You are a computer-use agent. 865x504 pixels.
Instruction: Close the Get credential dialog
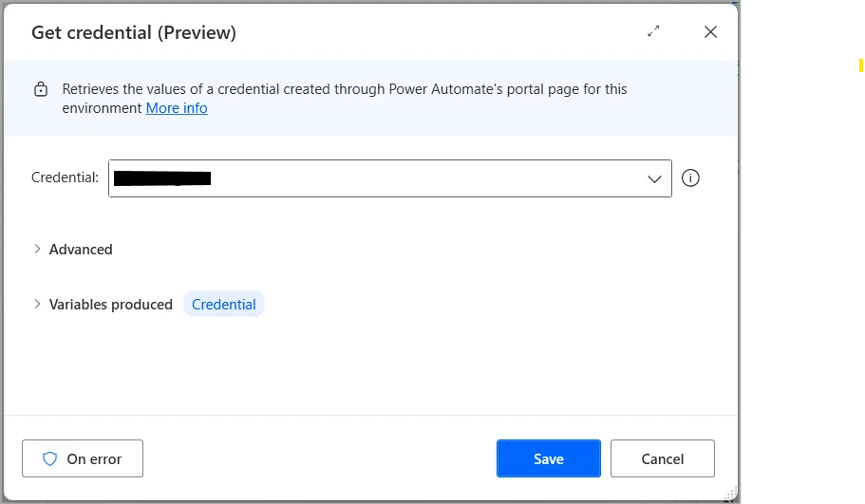click(709, 31)
